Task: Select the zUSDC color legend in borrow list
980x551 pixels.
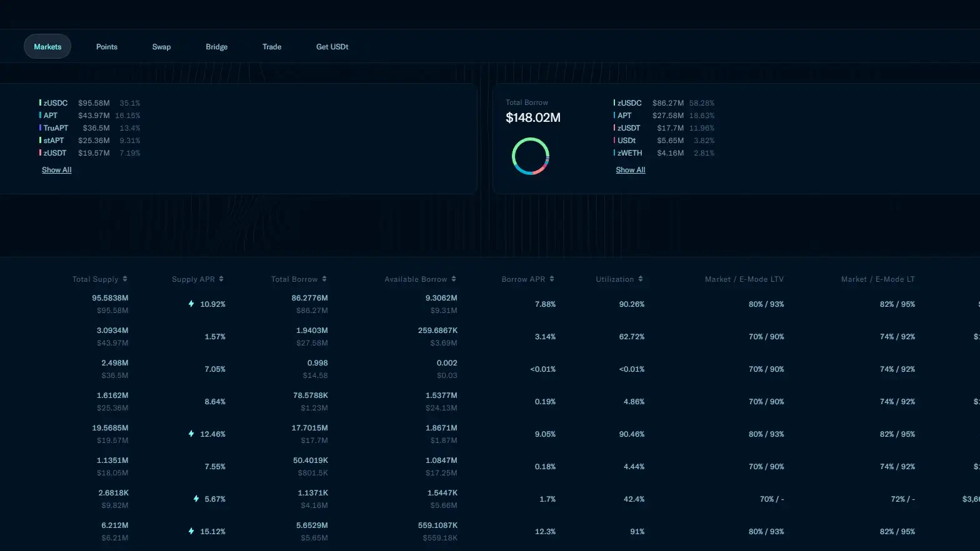Action: [614, 103]
